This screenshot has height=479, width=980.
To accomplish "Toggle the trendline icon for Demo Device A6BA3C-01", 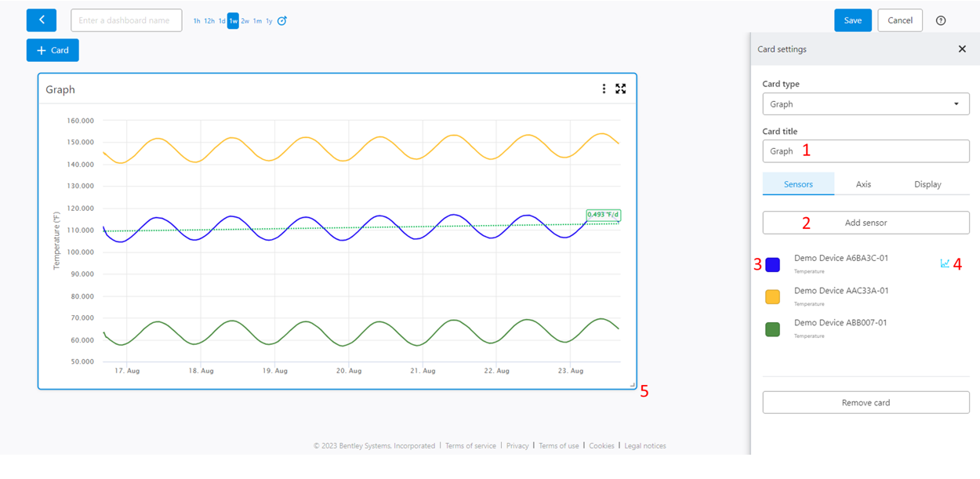I will tap(943, 264).
